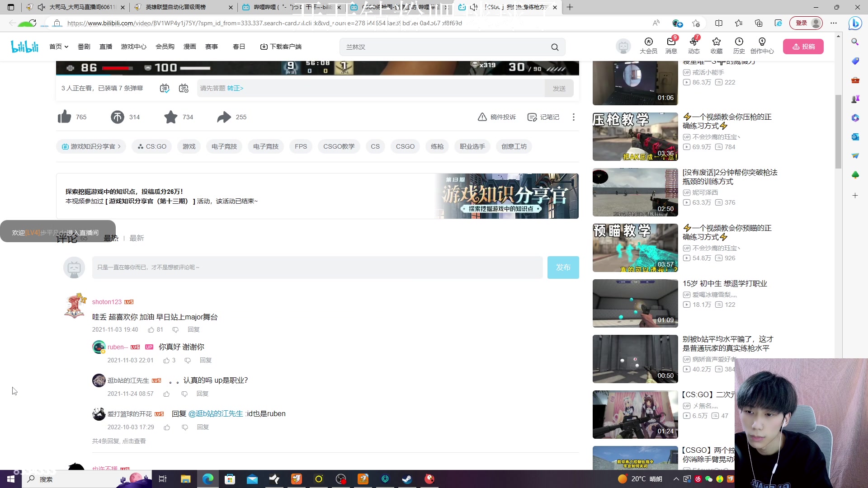Screen dimensions: 868x488
Task: Click the comment input field to write
Action: pos(316,267)
